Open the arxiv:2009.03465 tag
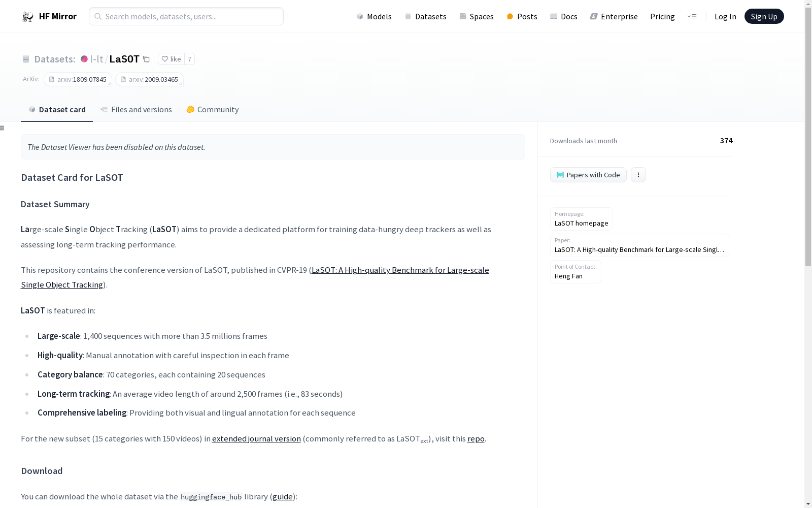The width and height of the screenshot is (812, 508). tap(149, 79)
